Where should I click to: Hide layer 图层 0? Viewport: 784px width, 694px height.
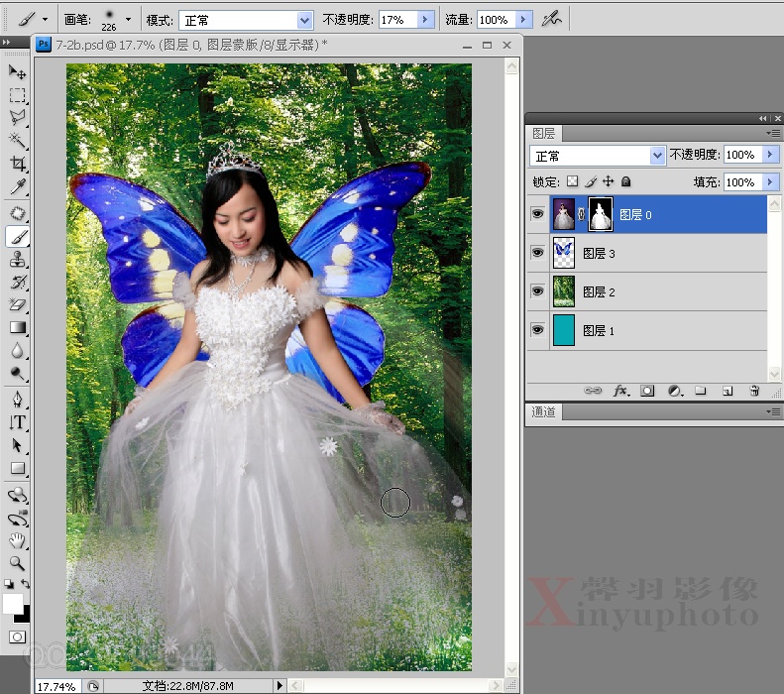(x=537, y=214)
